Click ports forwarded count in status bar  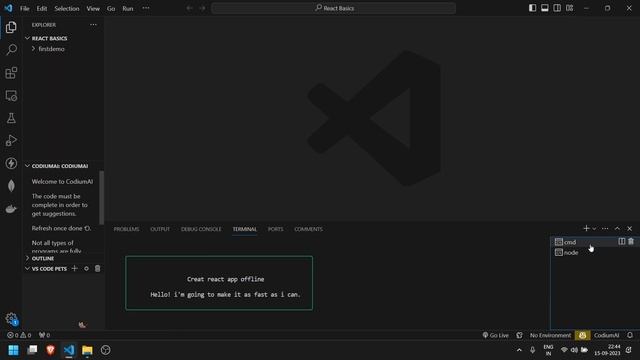tap(44, 335)
